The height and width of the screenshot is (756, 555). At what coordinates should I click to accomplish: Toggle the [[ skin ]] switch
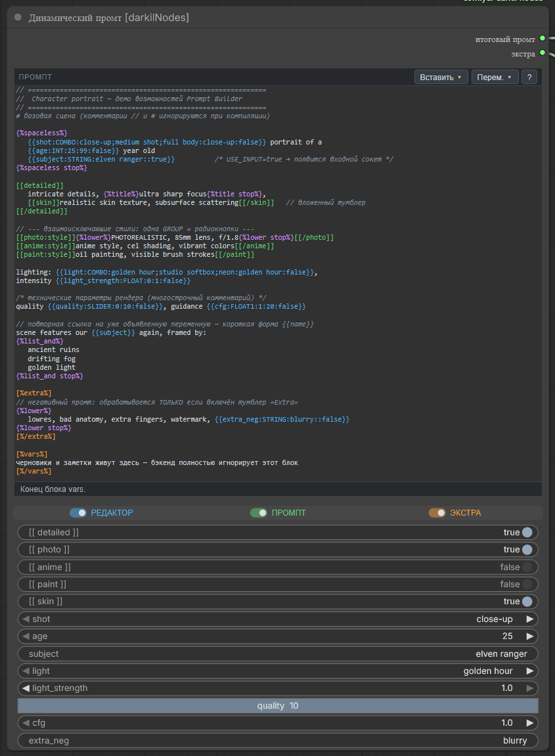(x=278, y=601)
